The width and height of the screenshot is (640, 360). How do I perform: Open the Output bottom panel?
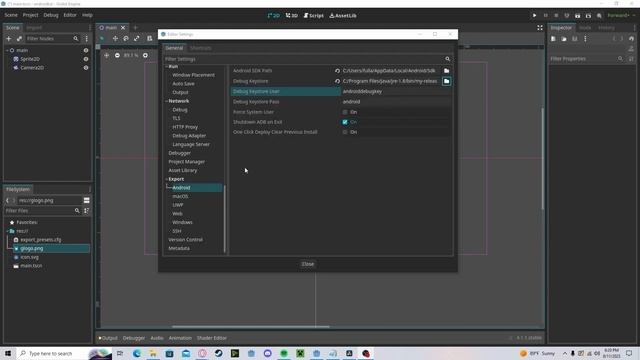point(108,338)
